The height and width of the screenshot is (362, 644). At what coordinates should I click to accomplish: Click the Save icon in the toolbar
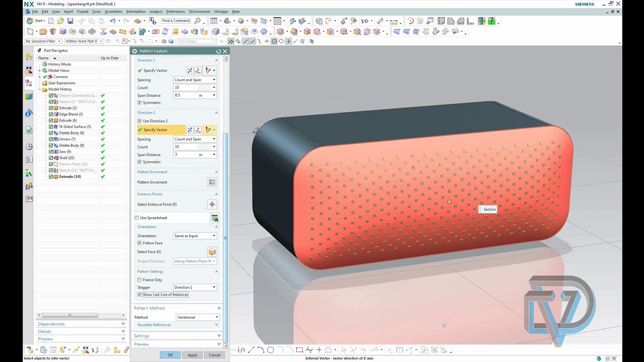[x=70, y=21]
